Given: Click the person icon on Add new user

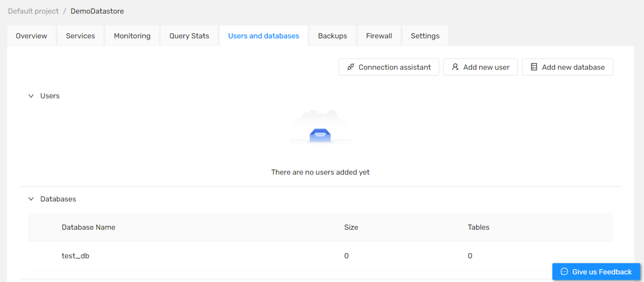Looking at the screenshot, I should click(454, 67).
